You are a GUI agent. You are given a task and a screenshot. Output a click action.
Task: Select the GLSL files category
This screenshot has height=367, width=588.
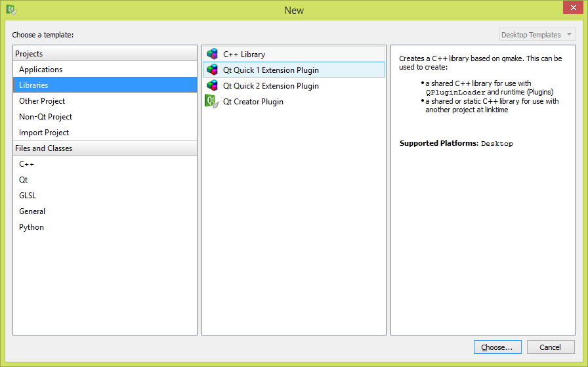(x=105, y=196)
